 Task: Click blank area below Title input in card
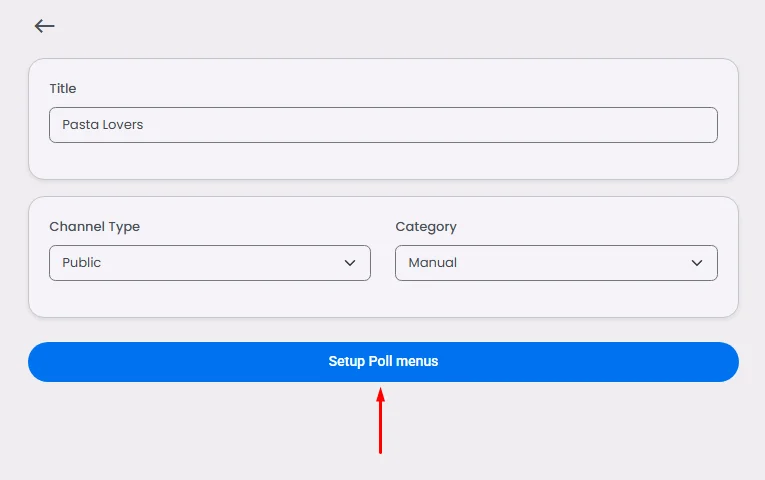[x=383, y=160]
